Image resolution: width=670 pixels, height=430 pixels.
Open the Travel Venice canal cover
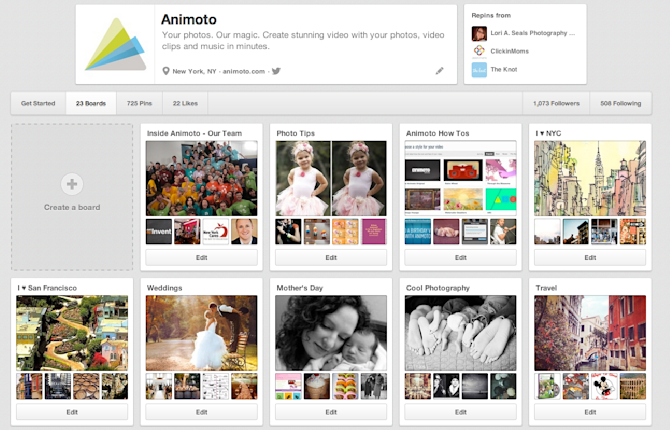pos(590,333)
